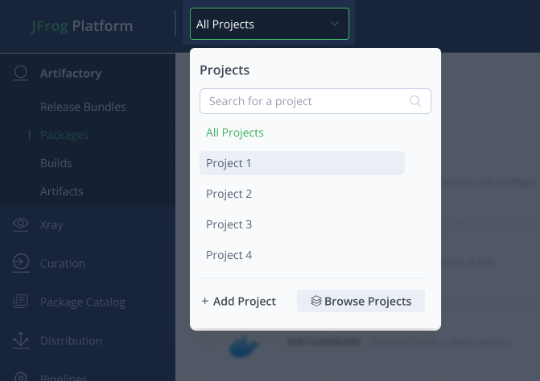Open Release Bundles in sidebar
The height and width of the screenshot is (381, 540).
coord(83,107)
